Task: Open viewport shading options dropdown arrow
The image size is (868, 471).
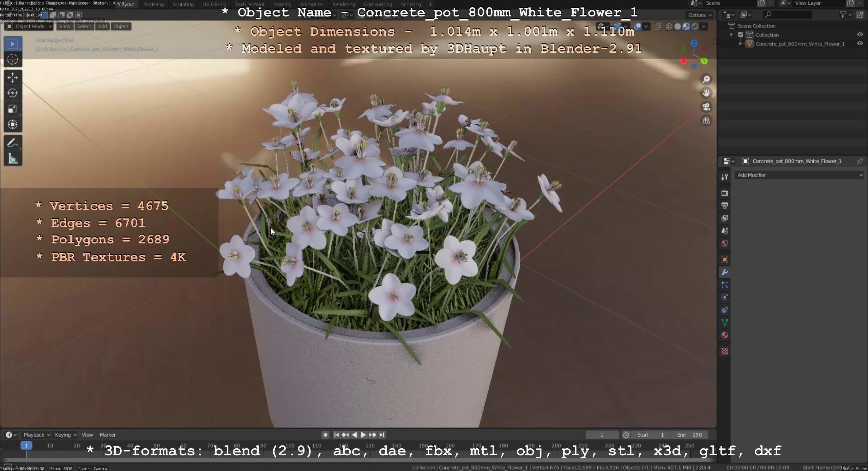Action: 703,26
